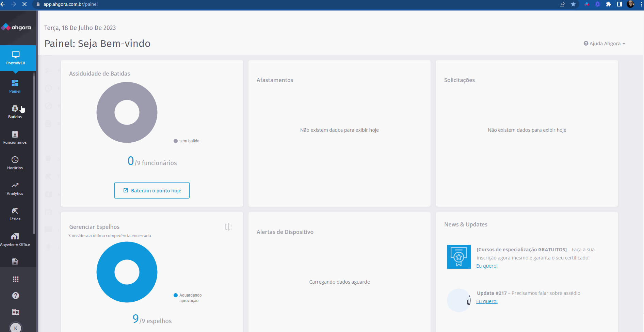Open browser extensions puzzle icon

pos(609,4)
